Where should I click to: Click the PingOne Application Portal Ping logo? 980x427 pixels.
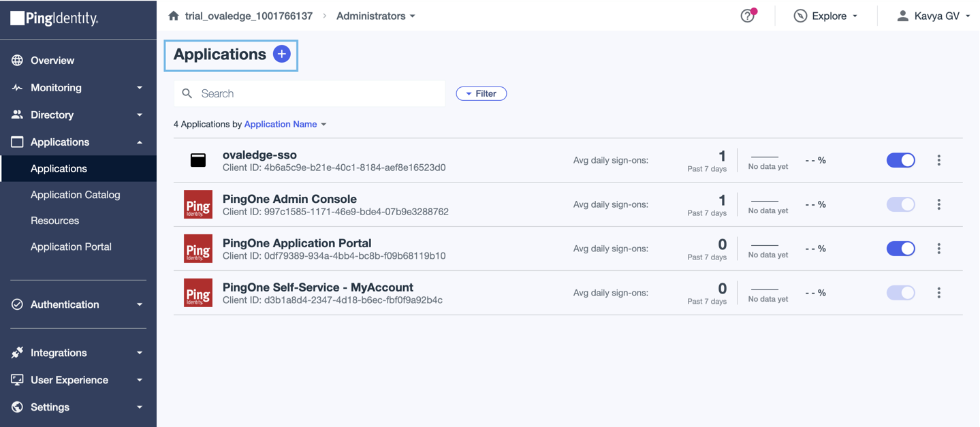click(198, 249)
